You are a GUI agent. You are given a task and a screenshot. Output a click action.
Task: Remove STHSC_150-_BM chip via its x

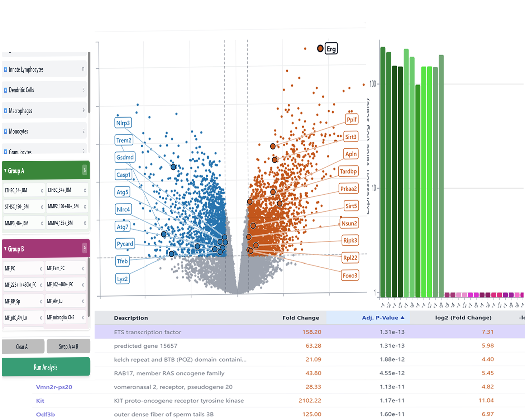[42, 207]
